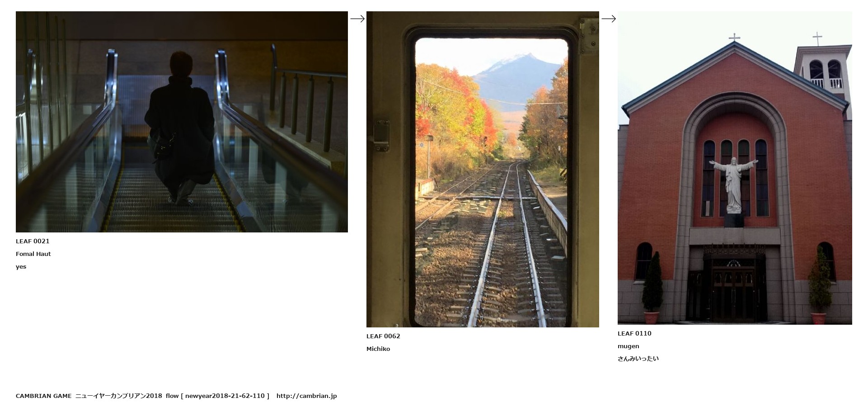Open the red brick church photo
The height and width of the screenshot is (407, 868).
[735, 168]
